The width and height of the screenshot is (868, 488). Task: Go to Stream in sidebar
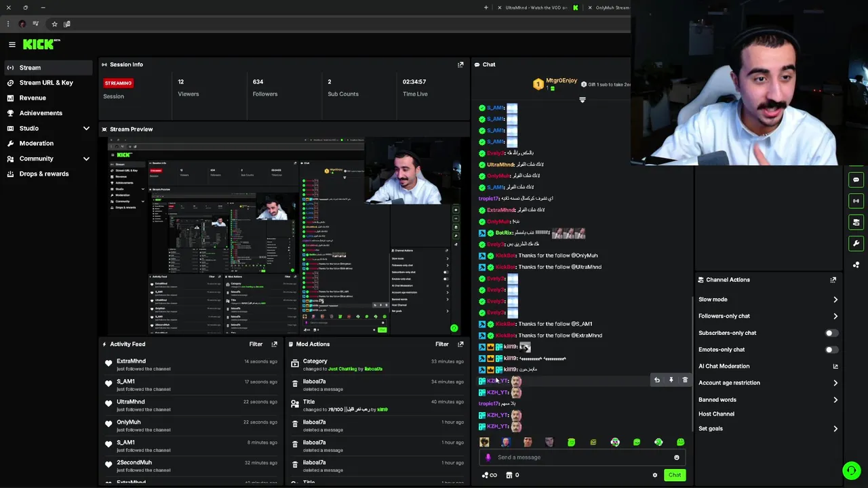click(47, 68)
